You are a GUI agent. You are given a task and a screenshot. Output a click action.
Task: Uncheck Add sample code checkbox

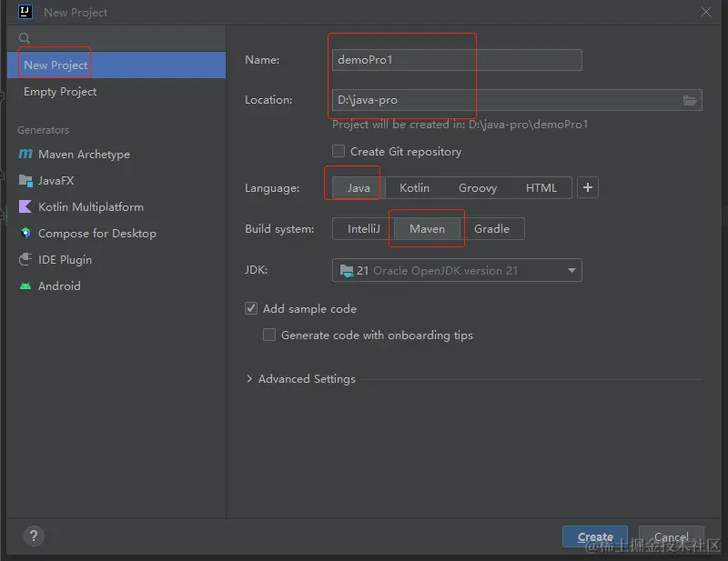(x=251, y=308)
